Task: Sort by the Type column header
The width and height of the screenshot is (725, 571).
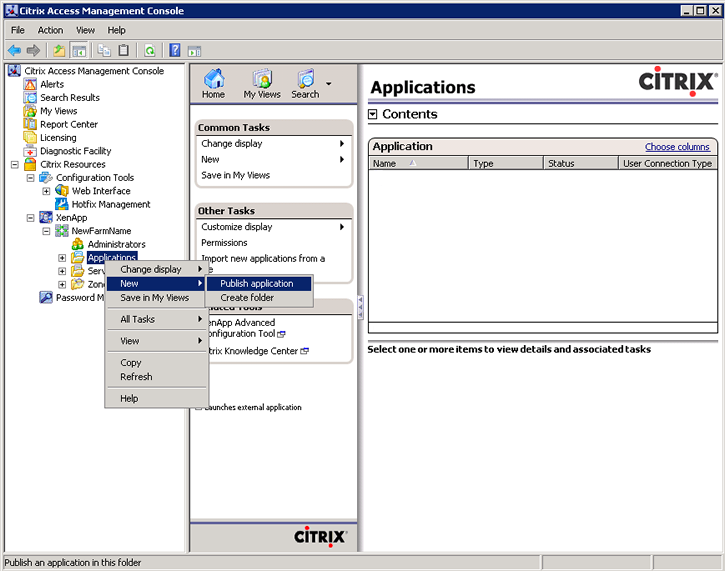Action: [506, 163]
